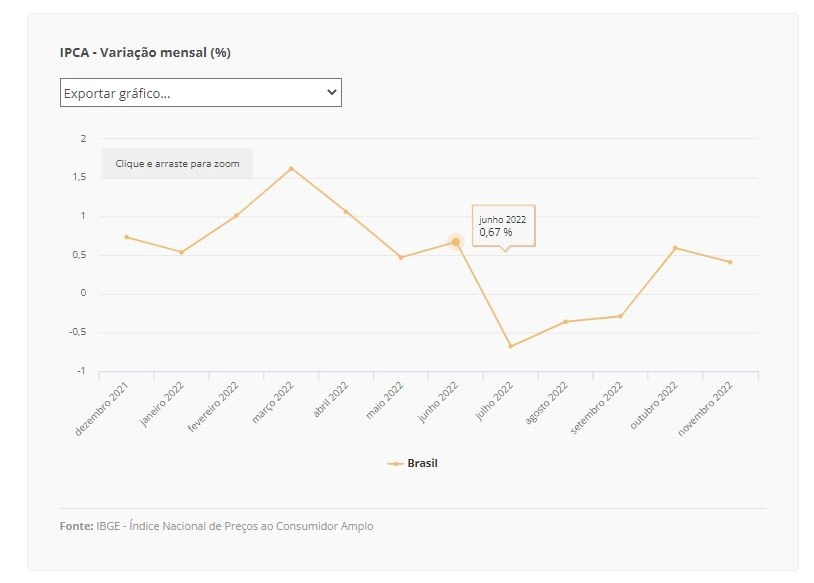This screenshot has height=583, width=814.
Task: Click the julho 2022 lowest data point
Action: [511, 346]
